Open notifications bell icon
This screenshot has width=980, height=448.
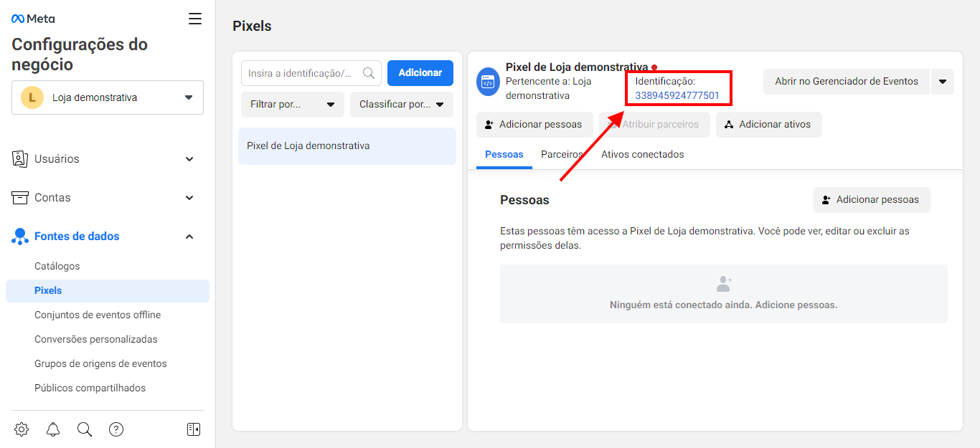(x=53, y=429)
